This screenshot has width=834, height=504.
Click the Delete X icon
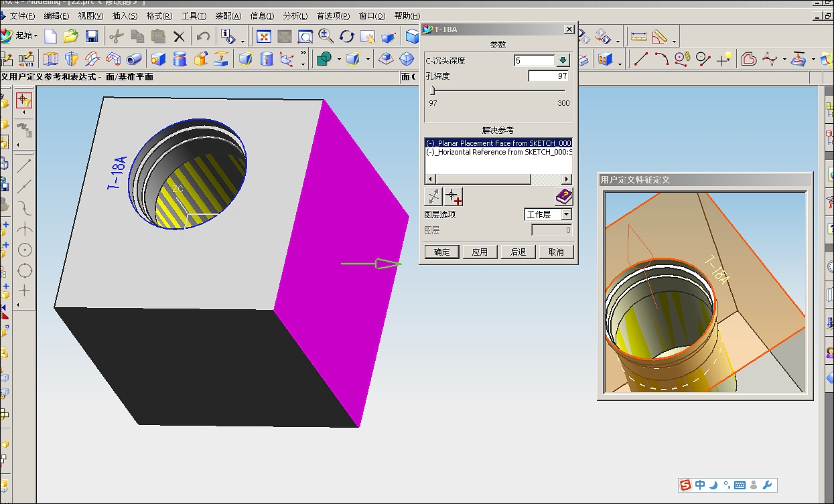click(x=179, y=36)
